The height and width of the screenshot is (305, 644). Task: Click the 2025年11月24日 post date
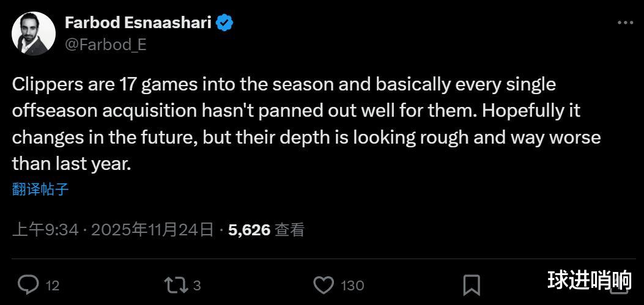coord(153,230)
